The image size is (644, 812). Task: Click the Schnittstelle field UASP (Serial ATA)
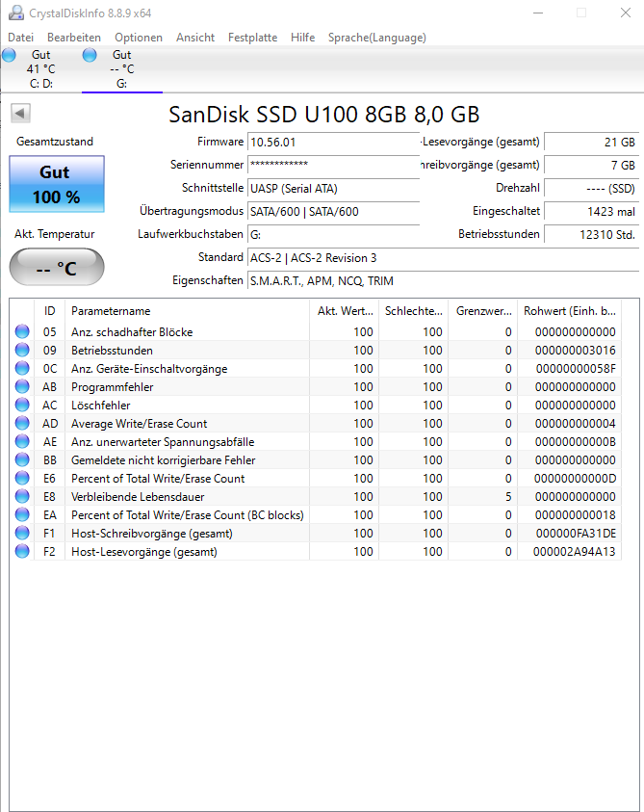click(x=333, y=188)
